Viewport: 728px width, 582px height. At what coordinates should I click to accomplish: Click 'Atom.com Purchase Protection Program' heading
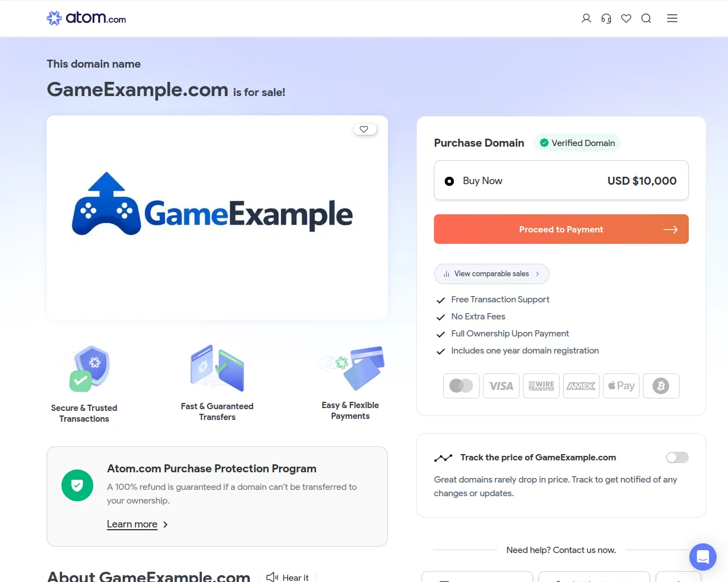[x=212, y=469]
